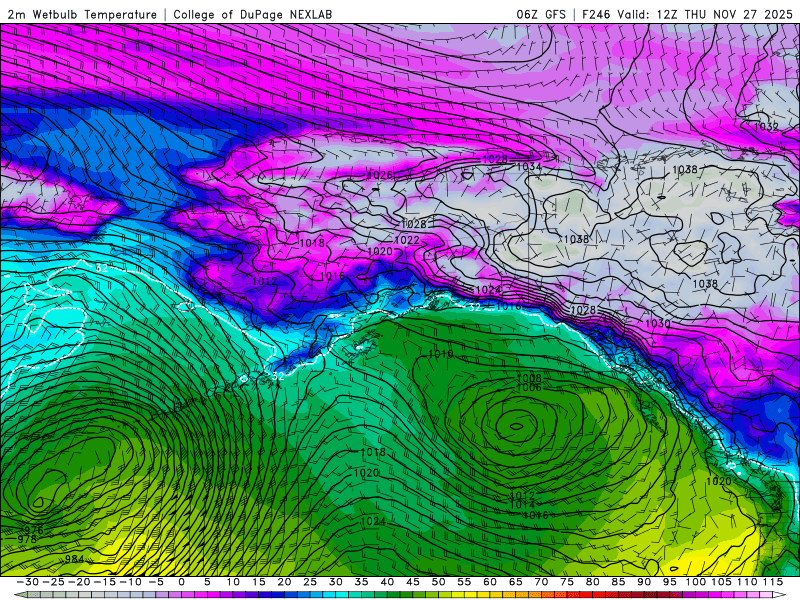The height and width of the screenshot is (600, 800).
Task: Select the 1026 isobar label
Action: [380, 175]
